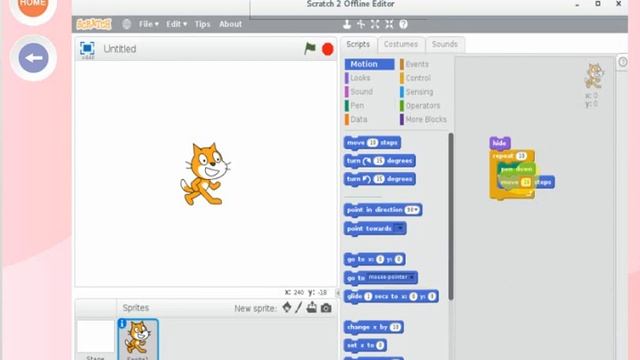Click the 'Untitled' project title
This screenshot has height=360, width=640.
(120, 49)
